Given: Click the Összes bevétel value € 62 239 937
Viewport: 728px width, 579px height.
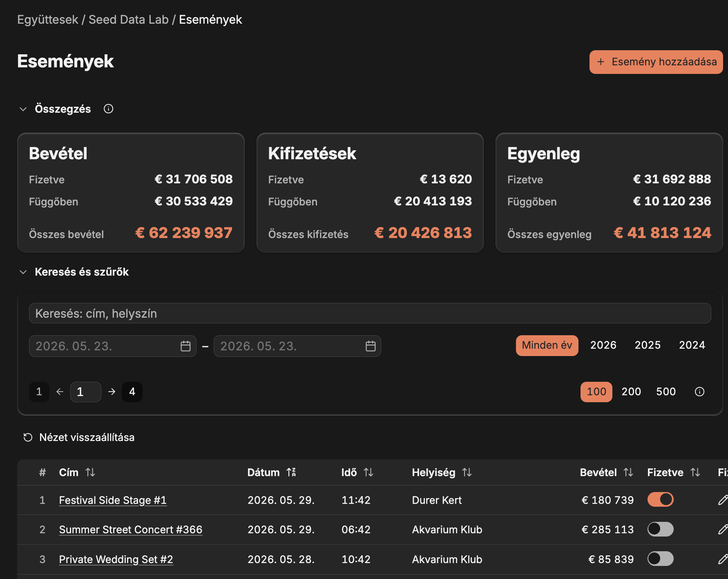Looking at the screenshot, I should [x=184, y=233].
